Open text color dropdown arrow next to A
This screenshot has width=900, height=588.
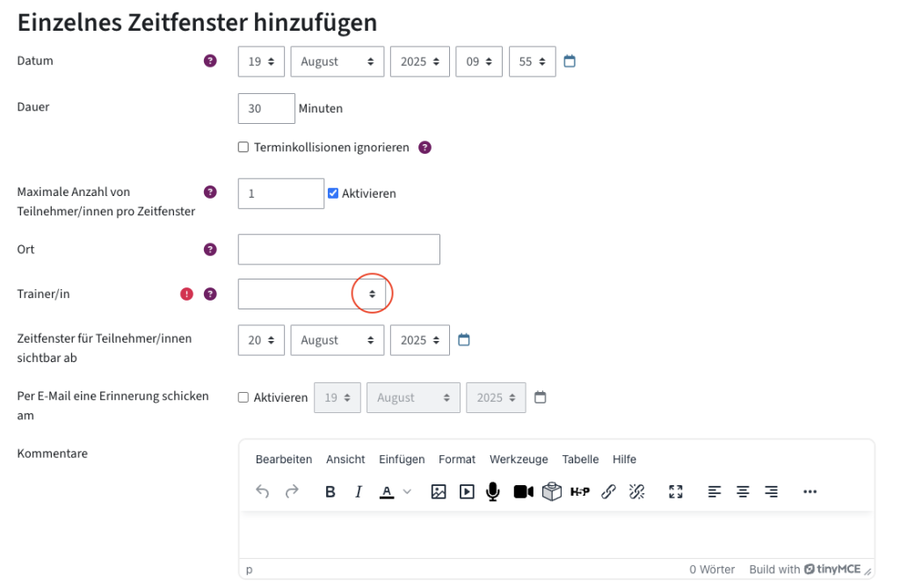click(407, 491)
